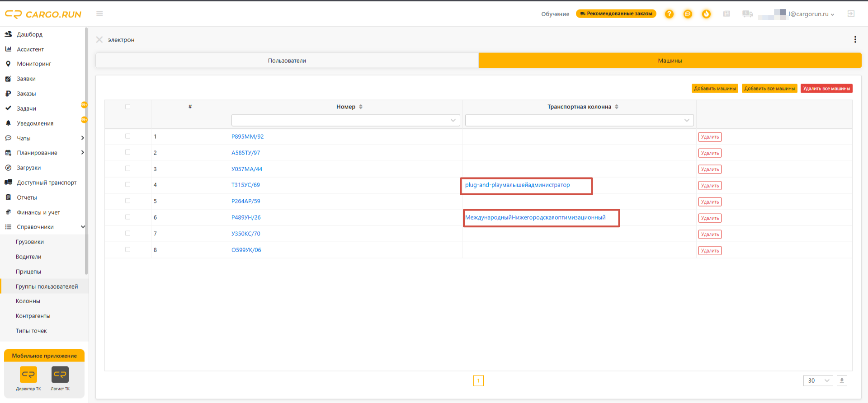The image size is (868, 403).
Task: Collapse the Справочники section
Action: [82, 227]
